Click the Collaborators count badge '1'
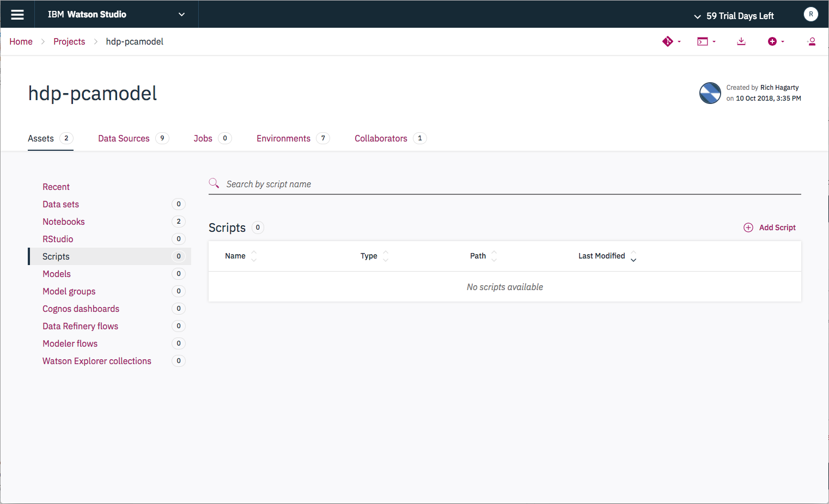Screen dimensions: 829x504 pyautogui.click(x=420, y=138)
